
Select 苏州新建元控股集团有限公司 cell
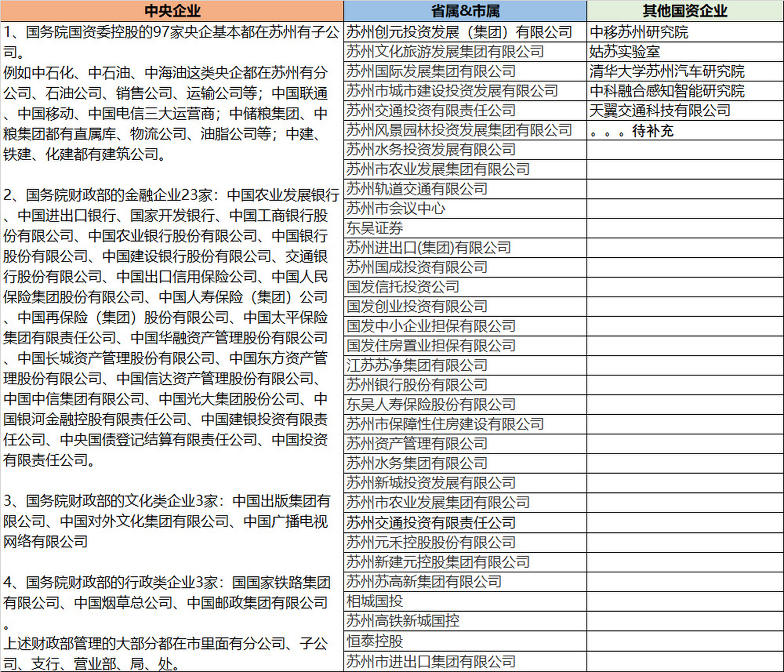465,562
